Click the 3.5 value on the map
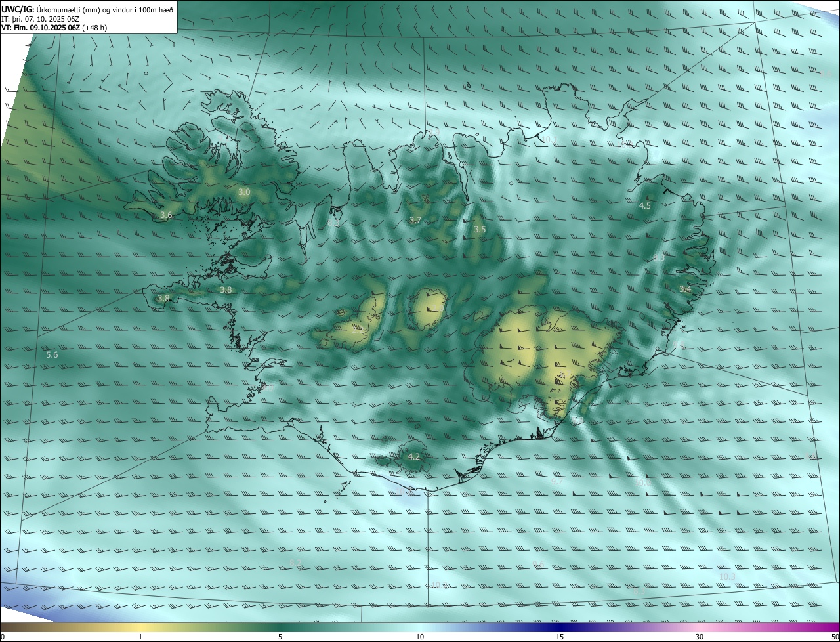Screen dimensions: 840x642 click(x=480, y=230)
